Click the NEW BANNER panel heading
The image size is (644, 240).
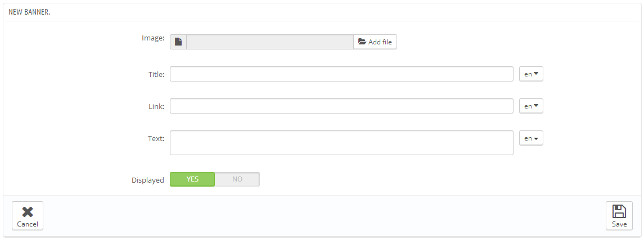[29, 12]
